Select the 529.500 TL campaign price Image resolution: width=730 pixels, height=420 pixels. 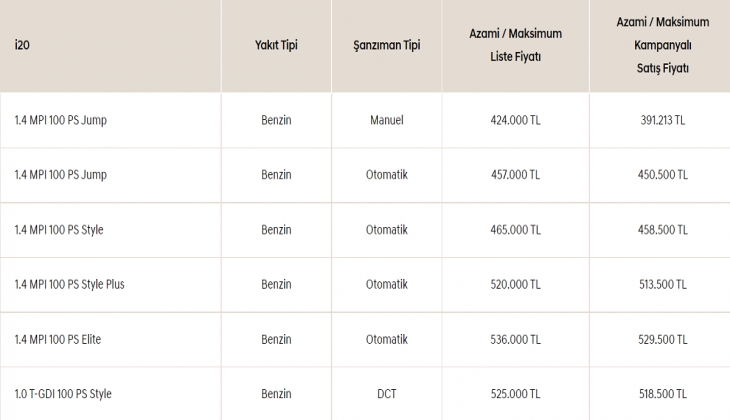coord(662,339)
